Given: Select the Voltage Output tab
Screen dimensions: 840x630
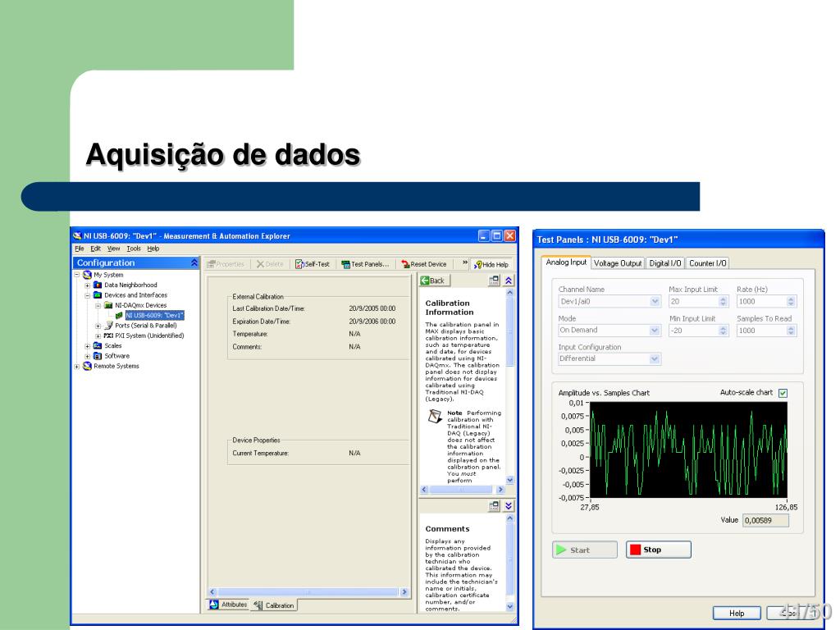Looking at the screenshot, I should point(618,263).
